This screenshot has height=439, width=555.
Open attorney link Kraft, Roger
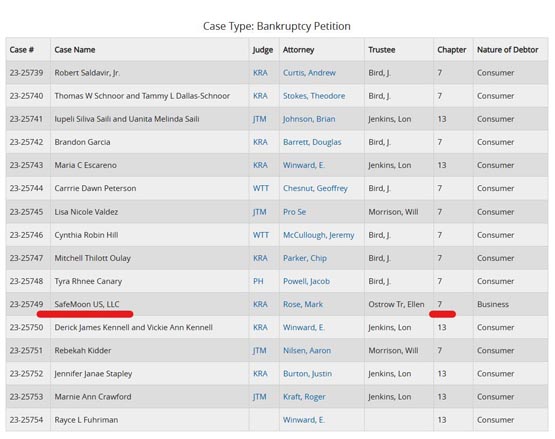pyautogui.click(x=304, y=397)
